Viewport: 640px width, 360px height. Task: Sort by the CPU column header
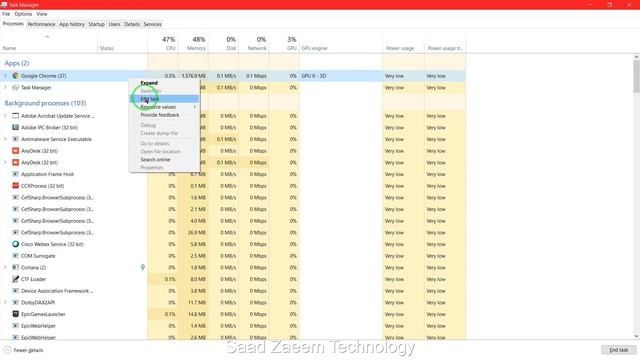(x=162, y=43)
